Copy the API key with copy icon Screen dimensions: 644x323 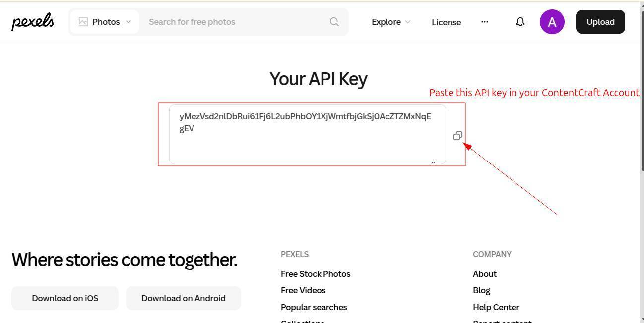[x=458, y=136]
